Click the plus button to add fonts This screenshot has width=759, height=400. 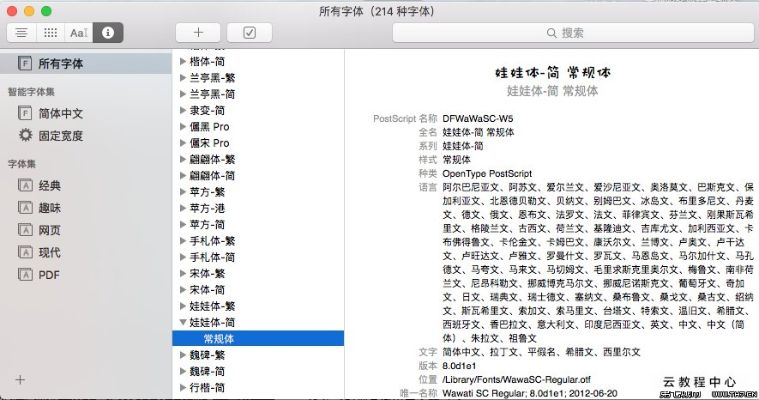(198, 32)
